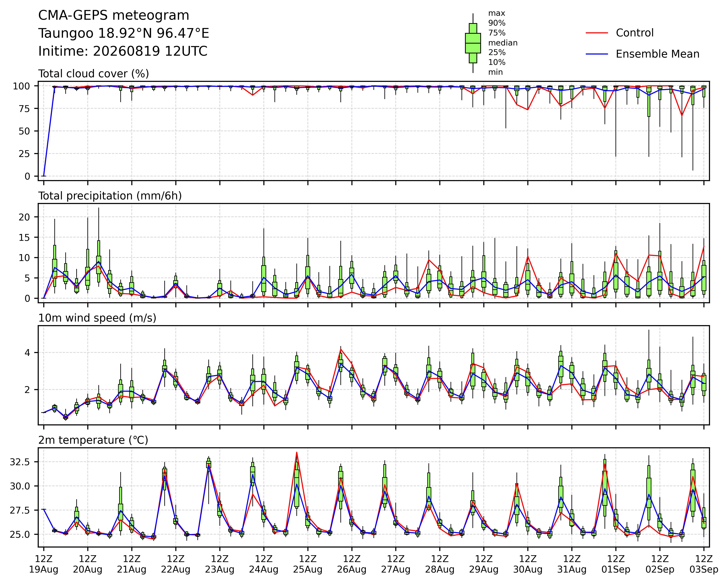
Task: Click the '4' tick on wind speed axis
Action: pyautogui.click(x=27, y=353)
